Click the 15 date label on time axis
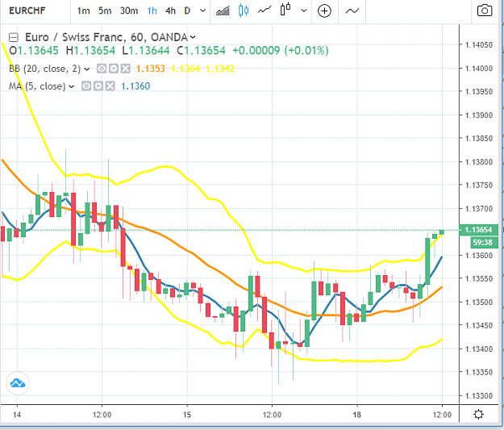504x430 pixels. (x=187, y=415)
